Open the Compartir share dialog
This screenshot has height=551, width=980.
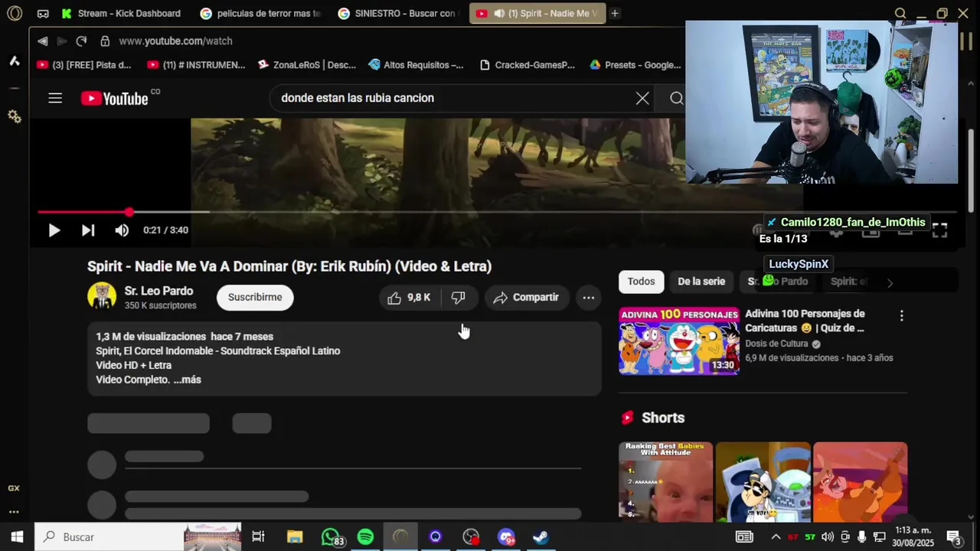(x=527, y=298)
